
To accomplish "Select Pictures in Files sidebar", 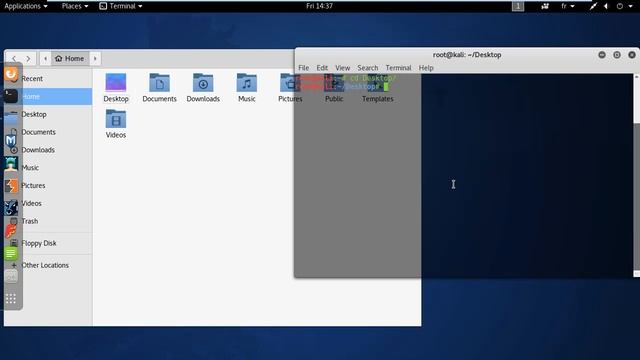I will pos(48,185).
